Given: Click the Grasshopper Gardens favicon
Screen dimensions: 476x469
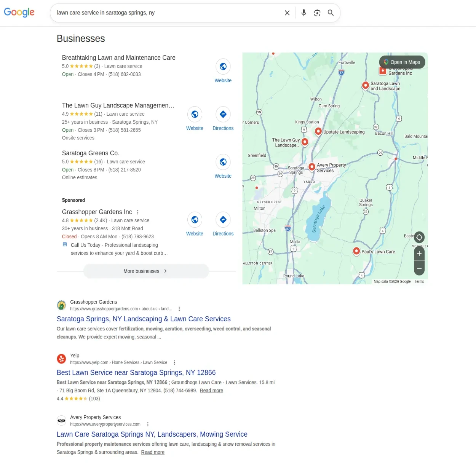Looking at the screenshot, I should (x=61, y=305).
